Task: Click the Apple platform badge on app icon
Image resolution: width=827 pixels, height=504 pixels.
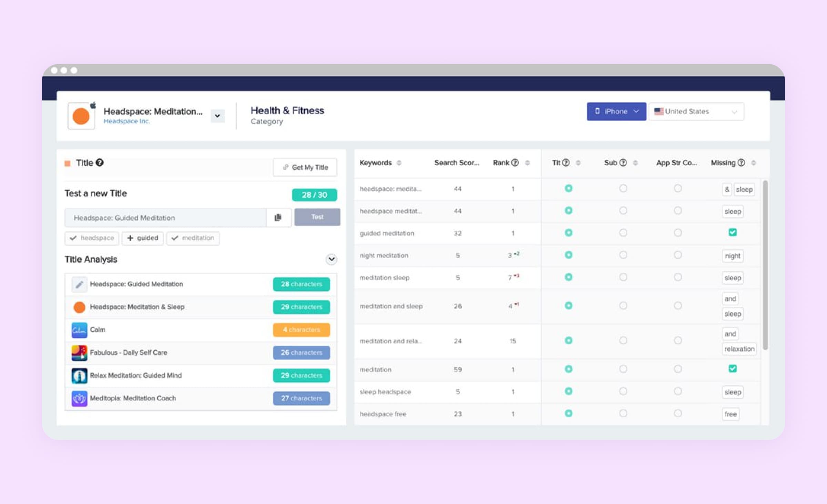Action: click(93, 105)
